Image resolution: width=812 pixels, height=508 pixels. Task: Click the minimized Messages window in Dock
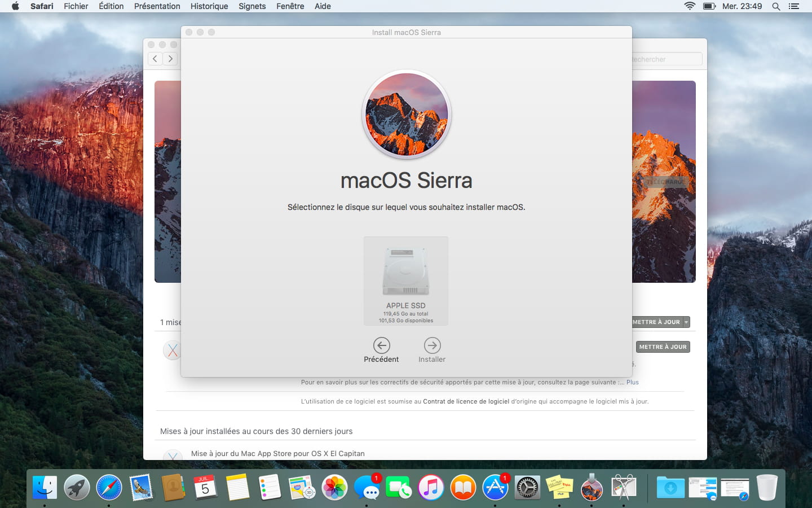tap(703, 487)
